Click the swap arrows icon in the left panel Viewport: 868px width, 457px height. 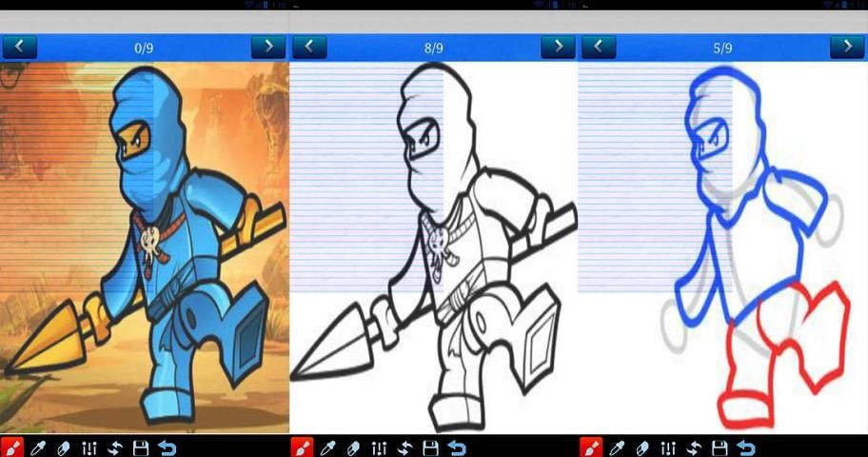click(115, 447)
